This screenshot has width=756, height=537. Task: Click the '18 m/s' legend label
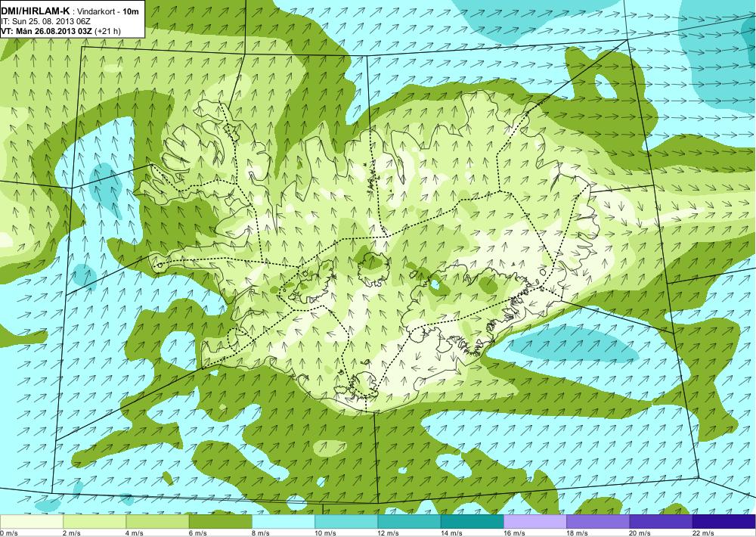coord(577,533)
